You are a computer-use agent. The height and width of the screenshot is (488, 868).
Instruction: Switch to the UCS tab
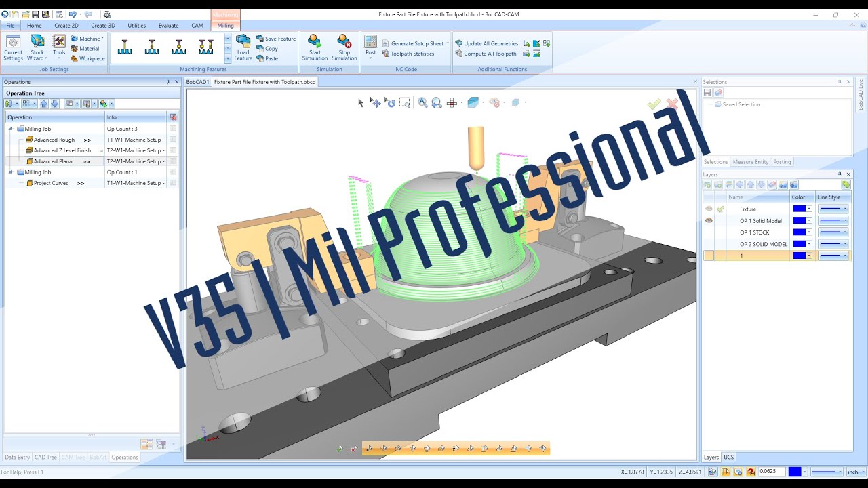(728, 457)
